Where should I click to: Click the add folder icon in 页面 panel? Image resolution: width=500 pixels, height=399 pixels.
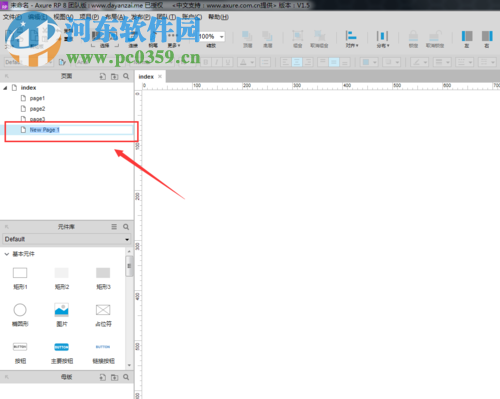114,76
